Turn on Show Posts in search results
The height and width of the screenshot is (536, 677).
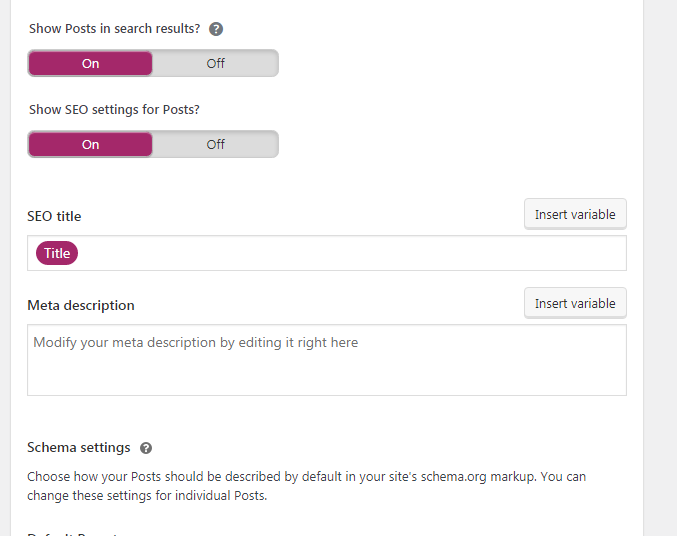pos(91,63)
